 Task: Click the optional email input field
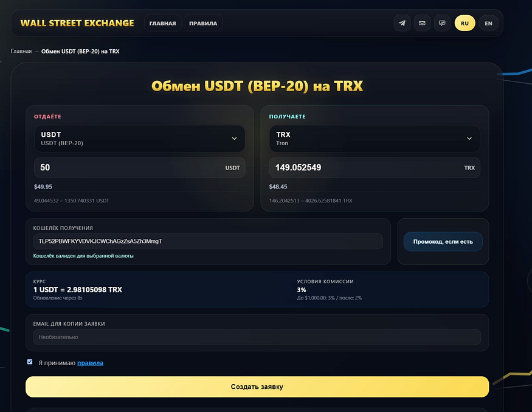tap(257, 337)
